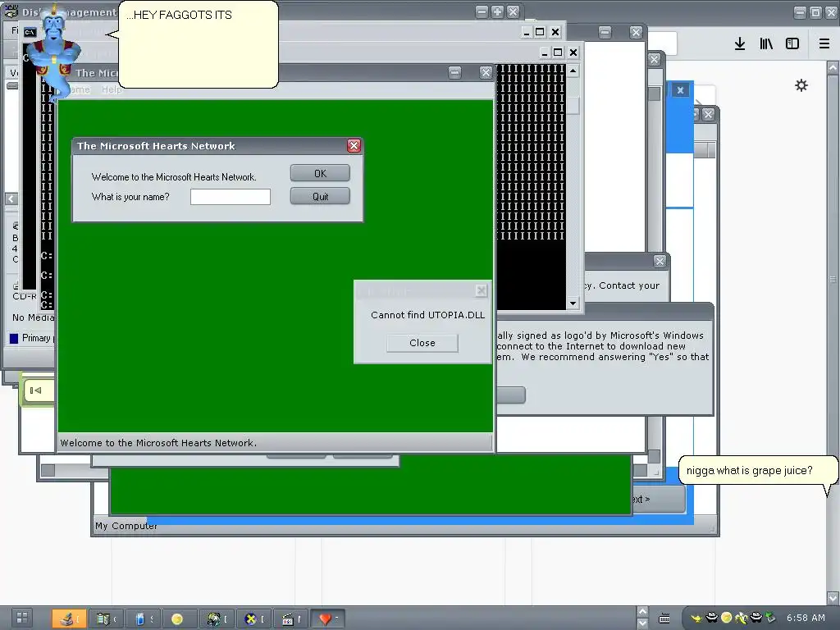
Task: Select the book icon taskbar item
Action: [105, 619]
